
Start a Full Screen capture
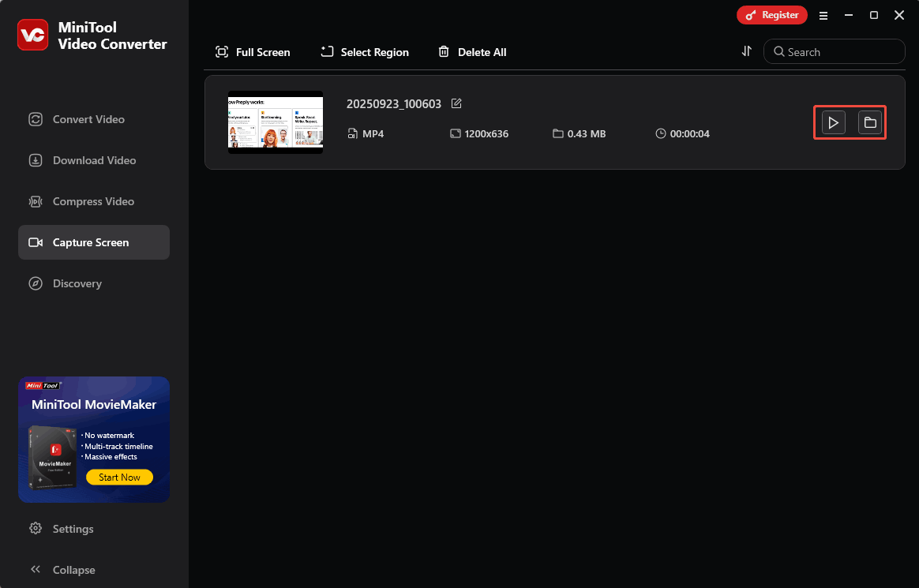tap(253, 52)
